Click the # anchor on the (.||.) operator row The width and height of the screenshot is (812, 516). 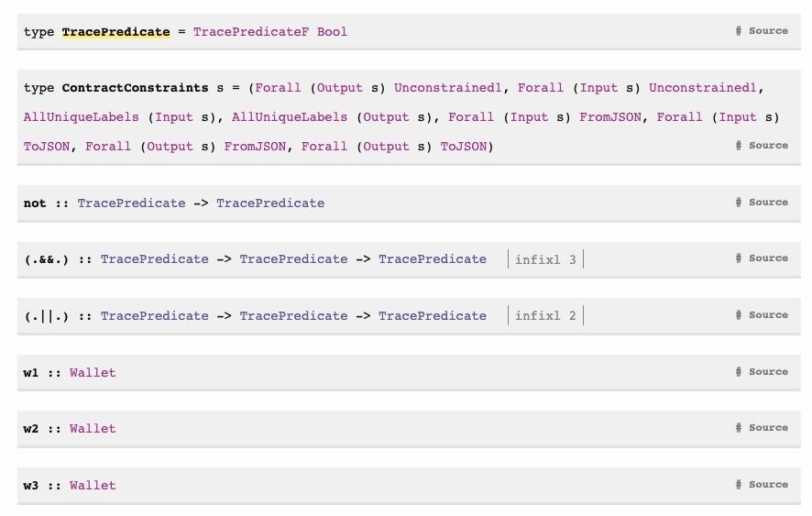click(738, 315)
